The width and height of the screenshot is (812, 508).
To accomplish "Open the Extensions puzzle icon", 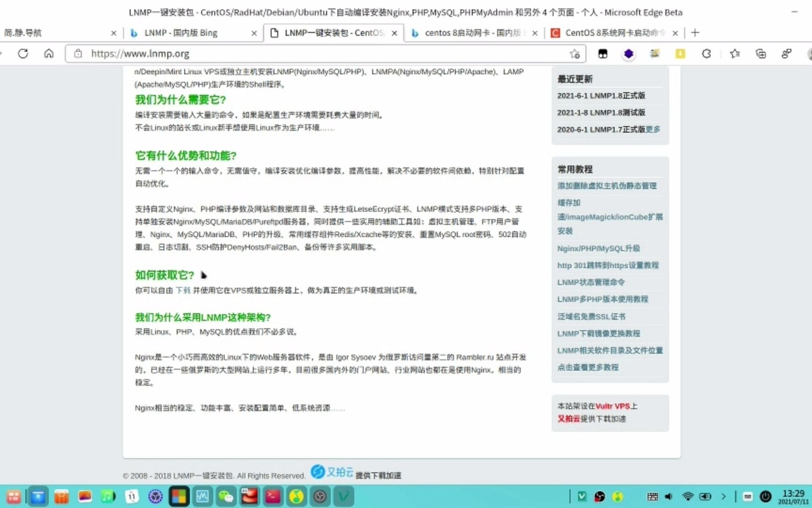I will [706, 54].
